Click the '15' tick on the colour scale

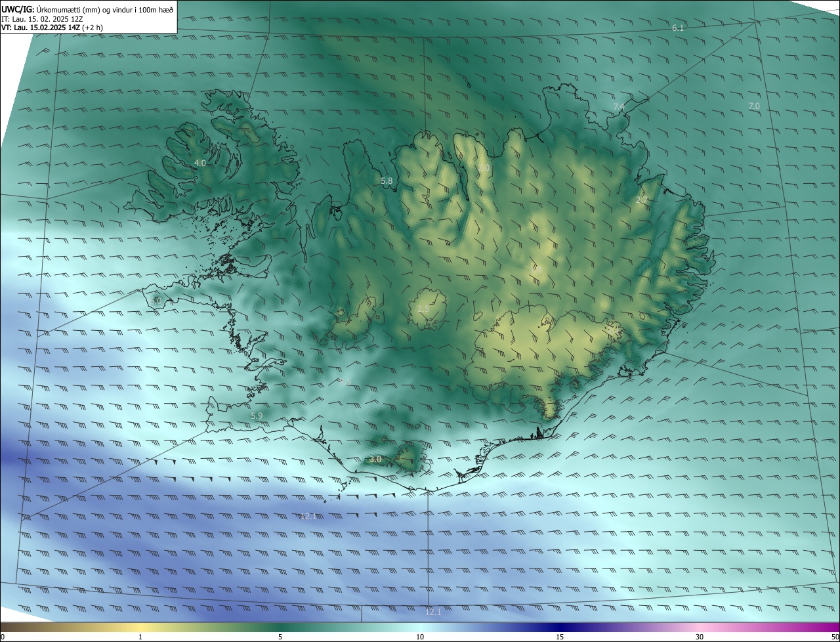(x=560, y=637)
